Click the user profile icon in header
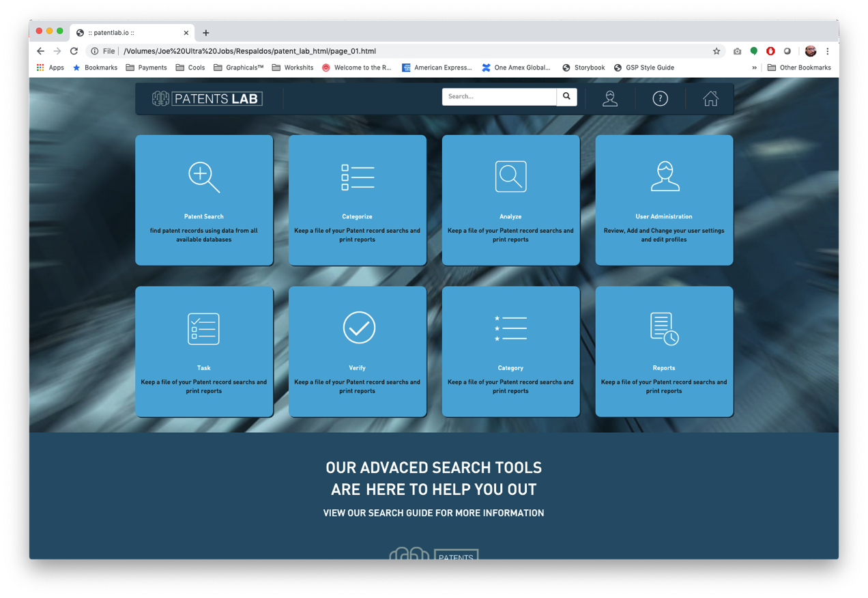 pos(610,98)
